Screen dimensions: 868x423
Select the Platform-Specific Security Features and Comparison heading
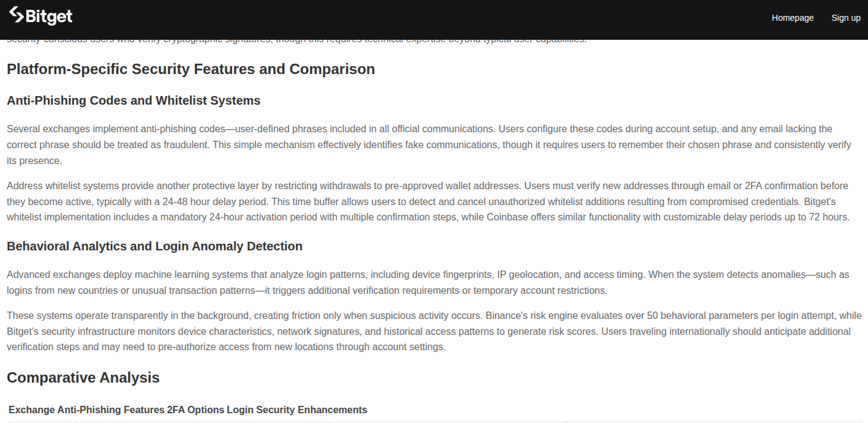click(191, 69)
